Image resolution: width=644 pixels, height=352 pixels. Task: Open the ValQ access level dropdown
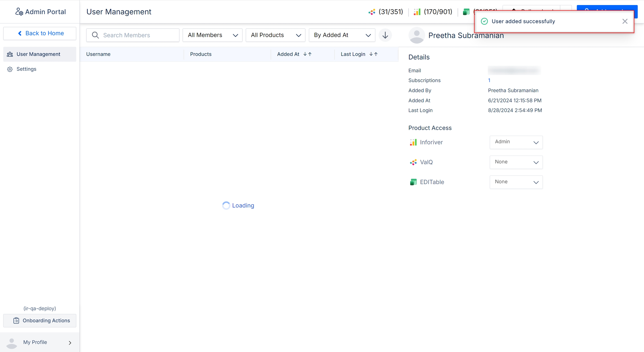(516, 162)
